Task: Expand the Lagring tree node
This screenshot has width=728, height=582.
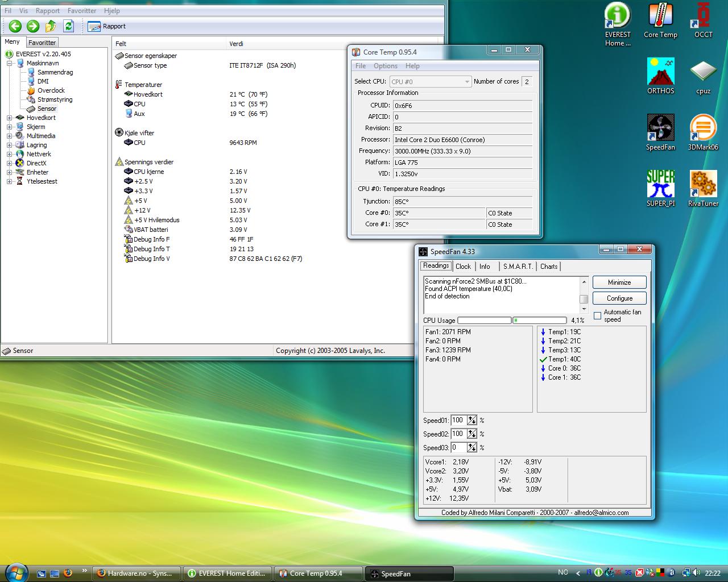Action: pos(9,145)
